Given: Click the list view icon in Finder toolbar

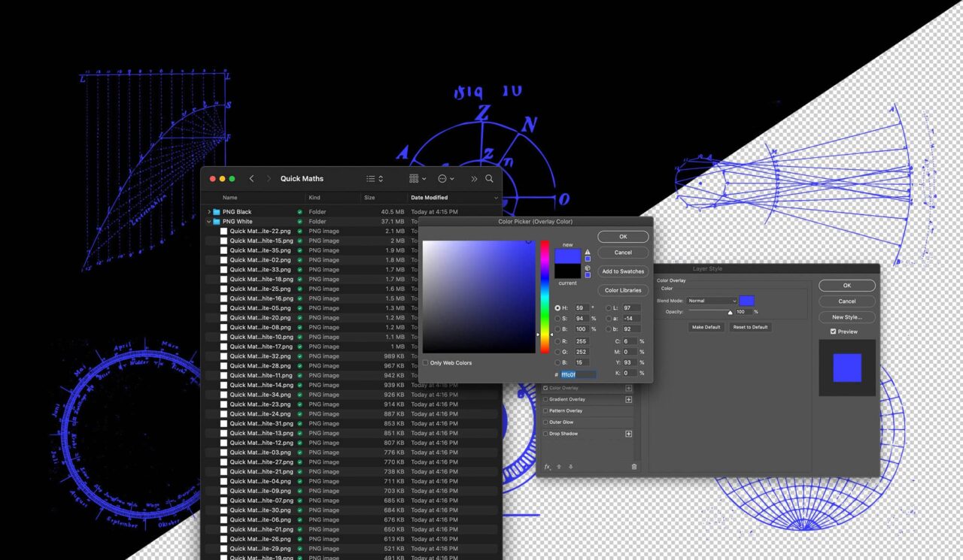Looking at the screenshot, I should point(372,179).
